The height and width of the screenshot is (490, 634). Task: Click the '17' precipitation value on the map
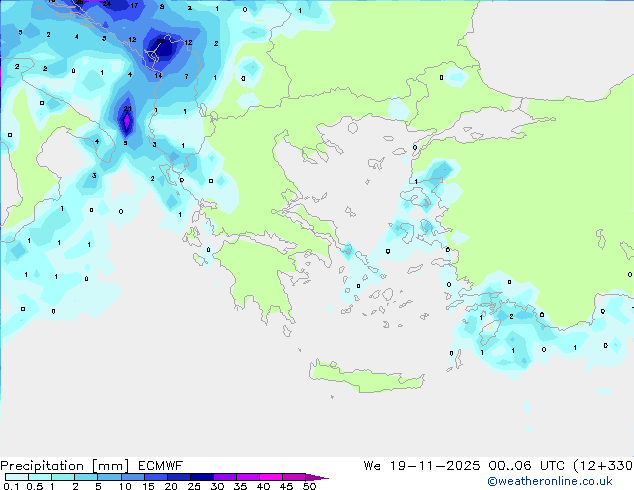[134, 5]
